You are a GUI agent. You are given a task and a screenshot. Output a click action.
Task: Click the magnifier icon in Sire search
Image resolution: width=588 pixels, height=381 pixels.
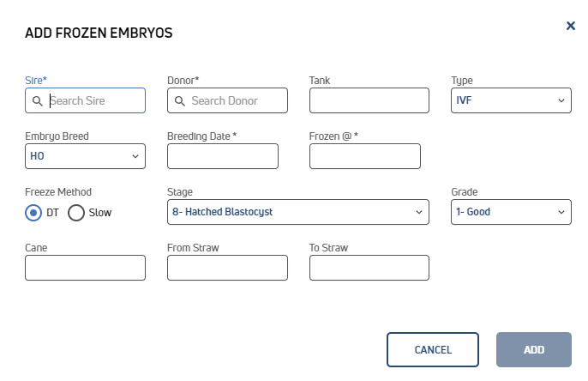coord(37,101)
